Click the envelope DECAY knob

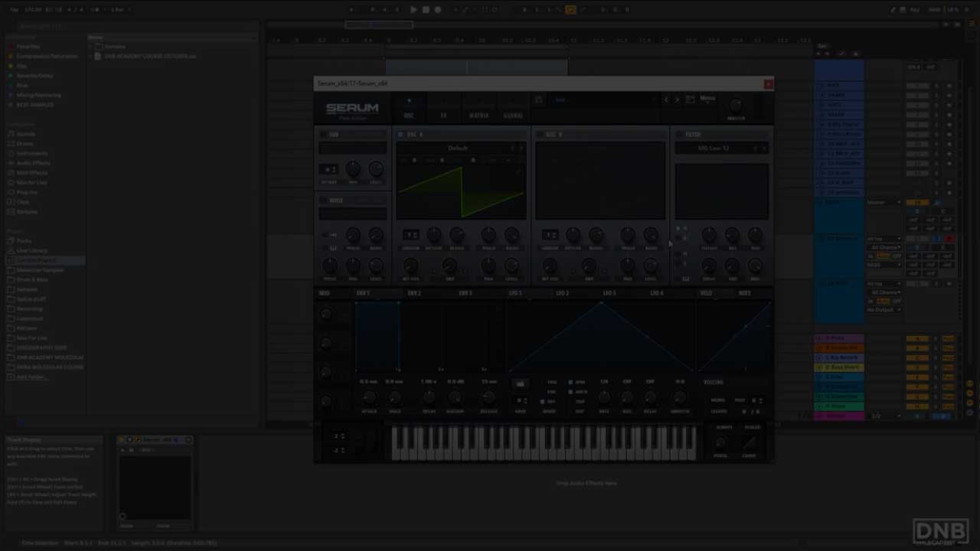pyautogui.click(x=429, y=397)
